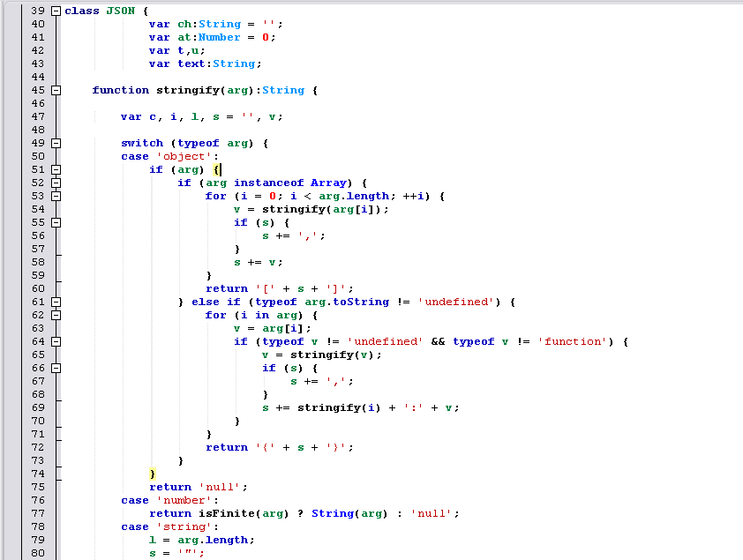Collapse the instanceof Array fold on line 52
743x560 pixels.
(56, 183)
